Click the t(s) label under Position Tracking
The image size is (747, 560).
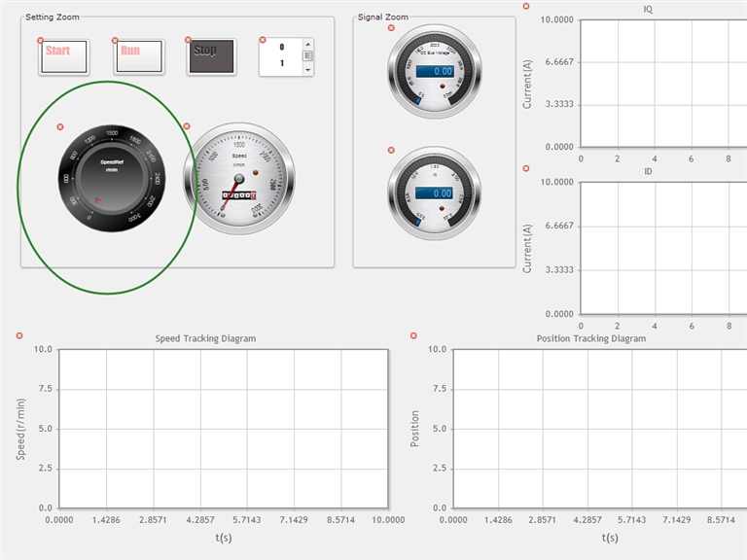(x=610, y=538)
